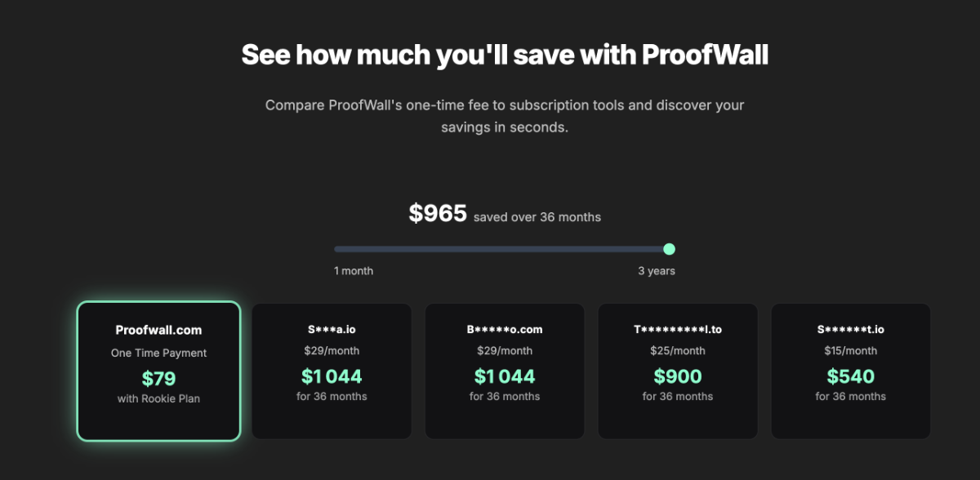
Task: Click the $900 total price
Action: (678, 376)
